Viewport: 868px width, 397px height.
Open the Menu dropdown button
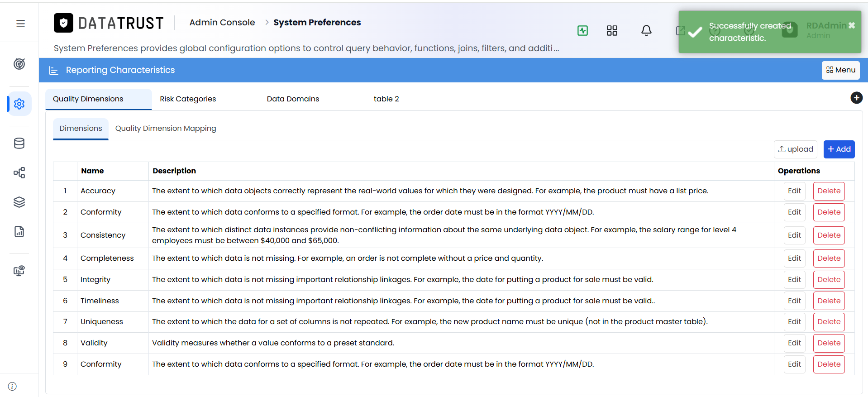point(840,70)
